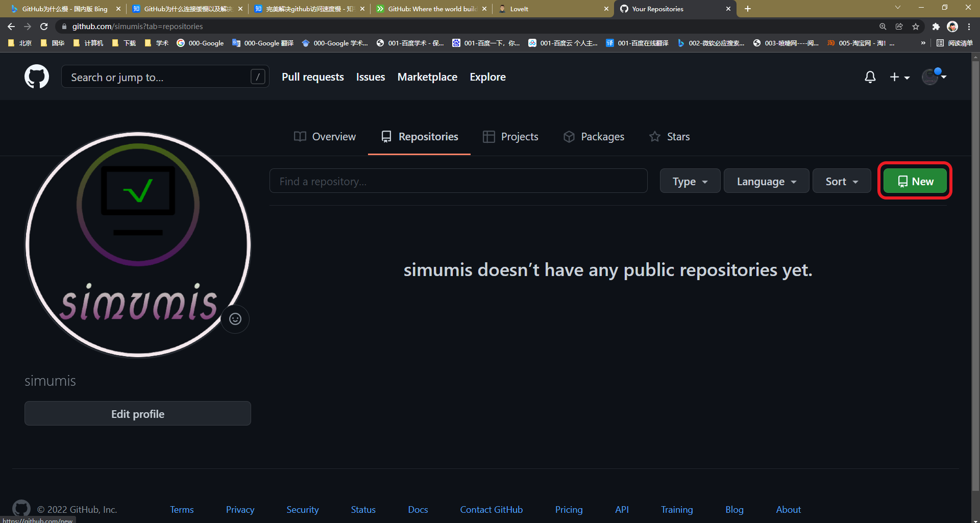Click the GitHub Octocat logo in header
The height and width of the screenshot is (523, 980).
(37, 77)
